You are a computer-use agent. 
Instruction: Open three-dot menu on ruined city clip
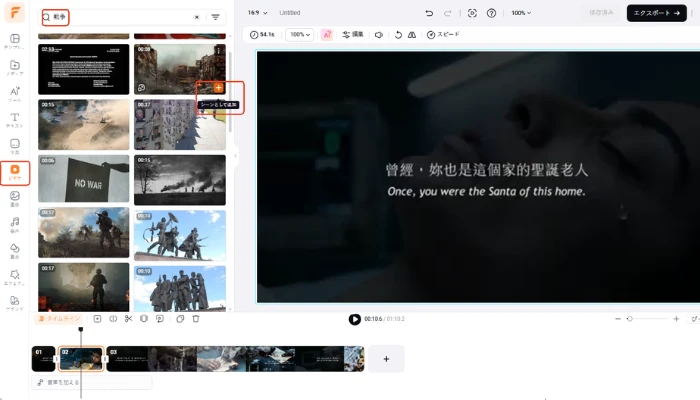(x=218, y=50)
